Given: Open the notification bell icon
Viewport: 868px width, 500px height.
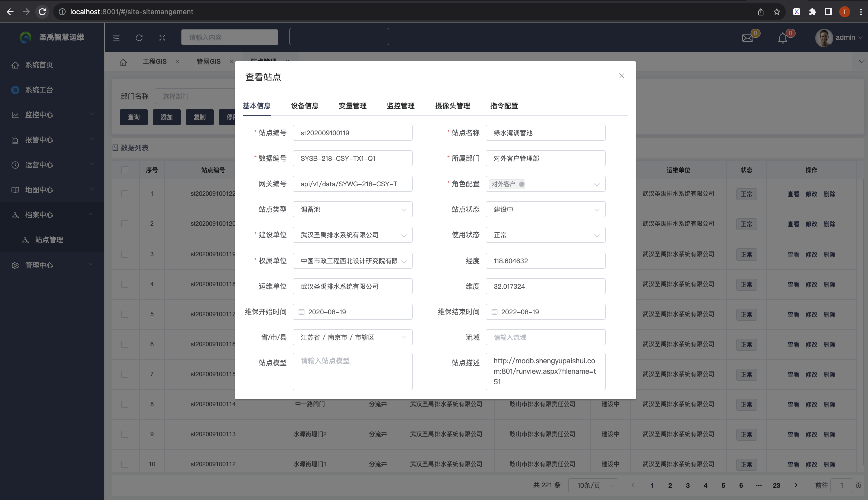Looking at the screenshot, I should tap(783, 38).
